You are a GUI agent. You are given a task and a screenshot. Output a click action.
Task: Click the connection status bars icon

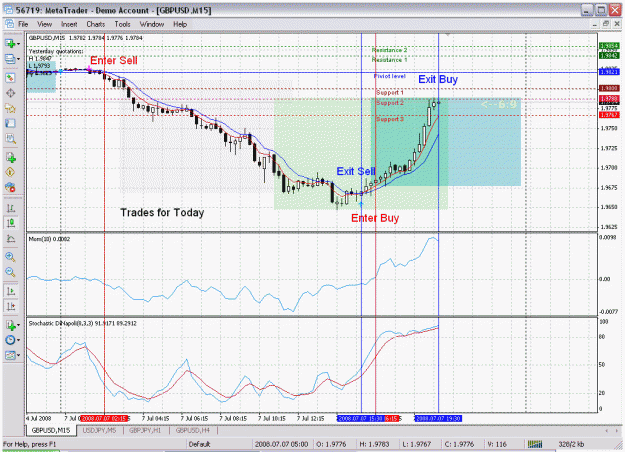click(x=535, y=444)
